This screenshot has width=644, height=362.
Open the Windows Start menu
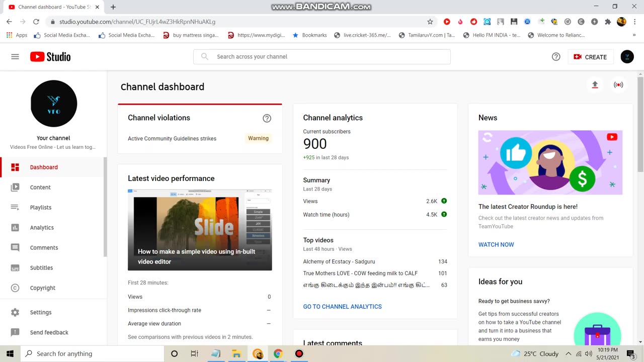pos(10,353)
